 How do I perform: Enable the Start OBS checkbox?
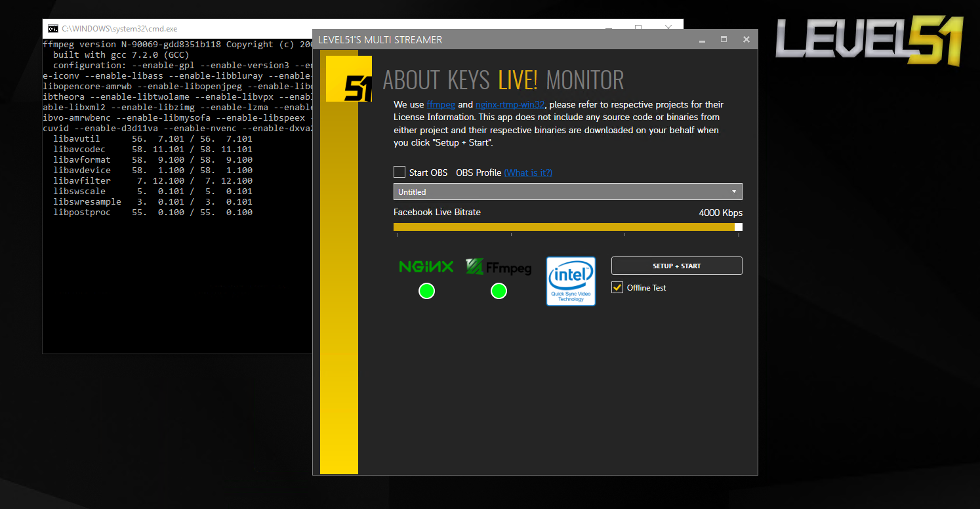(399, 173)
